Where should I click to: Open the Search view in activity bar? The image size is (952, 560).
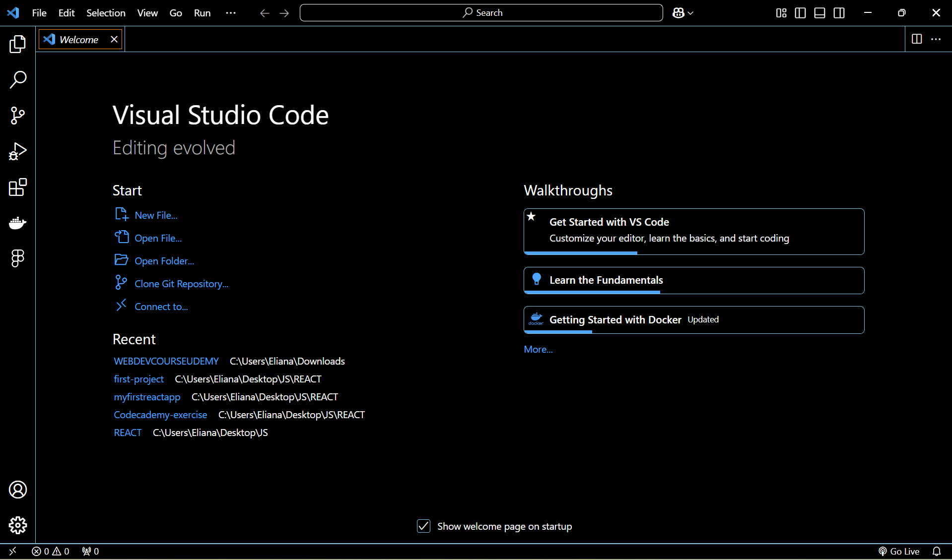17,80
